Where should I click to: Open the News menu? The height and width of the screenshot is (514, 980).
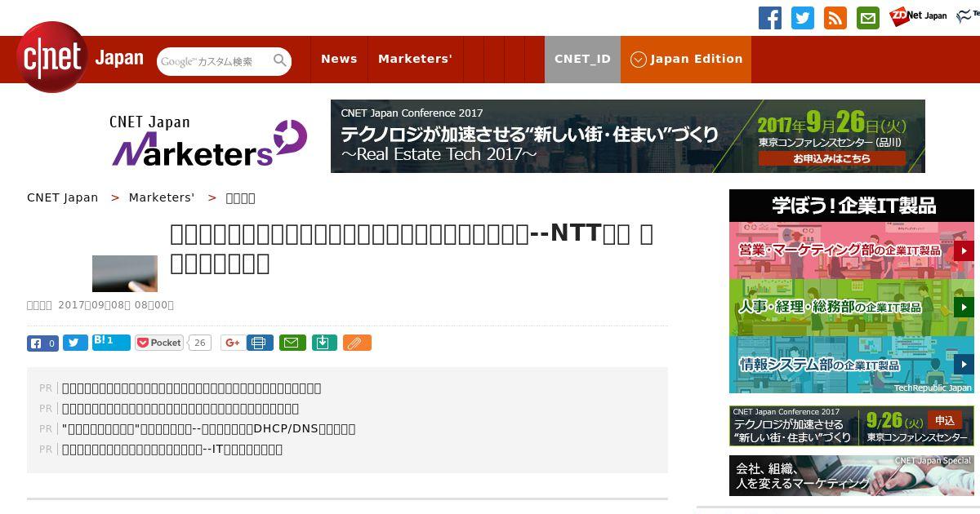tap(339, 59)
